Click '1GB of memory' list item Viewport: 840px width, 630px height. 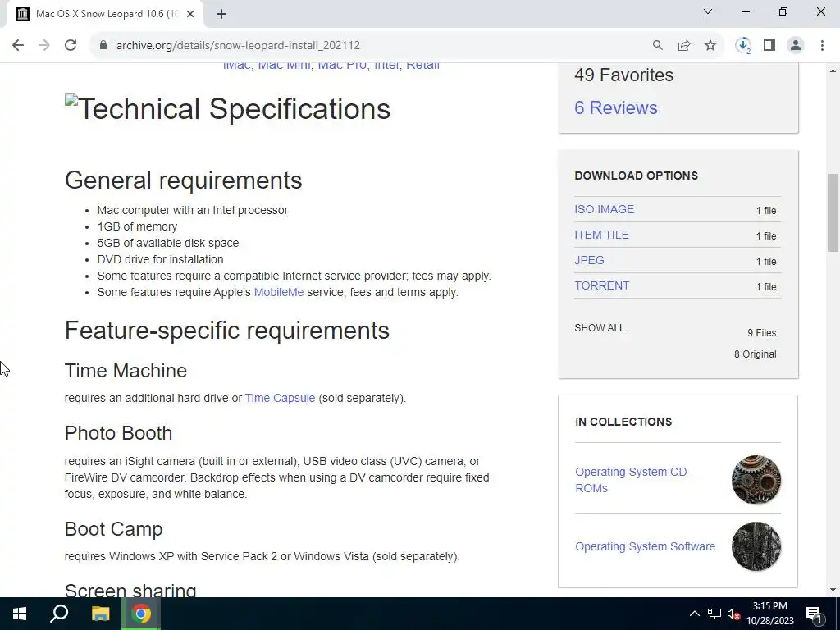click(137, 226)
